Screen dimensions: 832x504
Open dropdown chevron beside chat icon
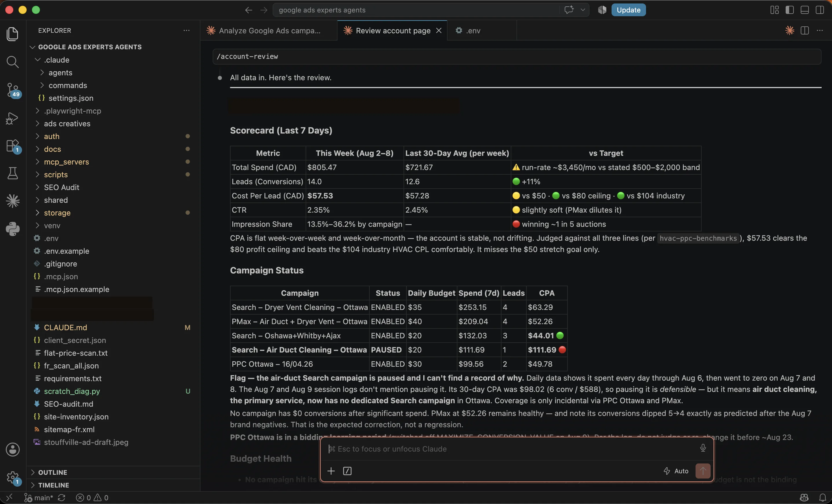pyautogui.click(x=583, y=10)
